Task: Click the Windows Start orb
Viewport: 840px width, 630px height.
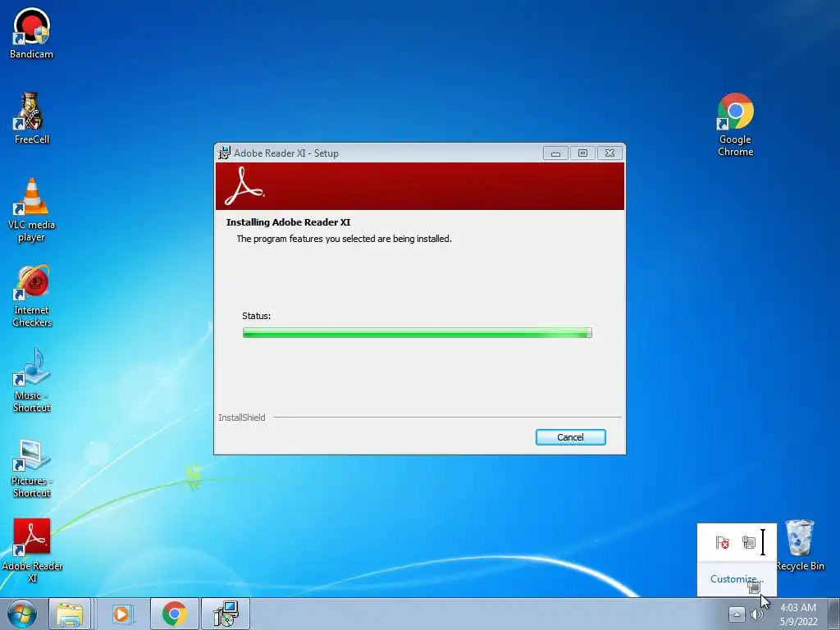Action: [x=21, y=614]
